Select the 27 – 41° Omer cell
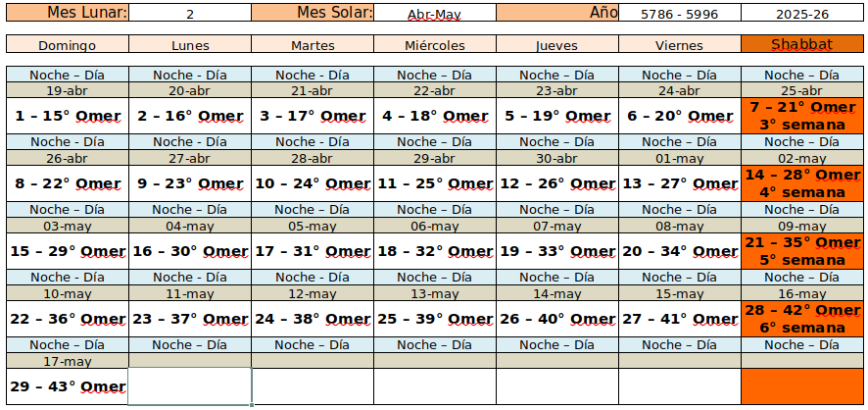The width and height of the screenshot is (868, 410). 679,319
